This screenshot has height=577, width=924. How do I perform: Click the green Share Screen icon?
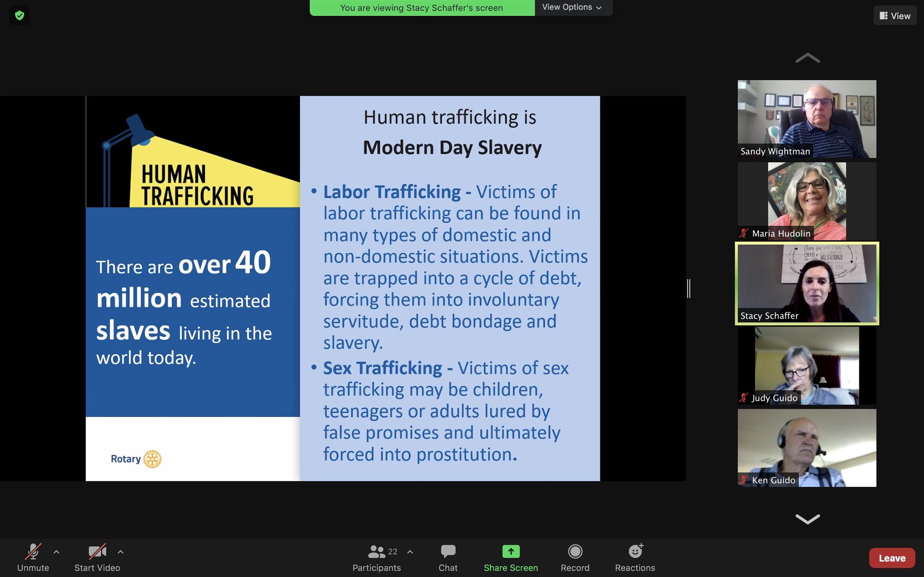511,552
